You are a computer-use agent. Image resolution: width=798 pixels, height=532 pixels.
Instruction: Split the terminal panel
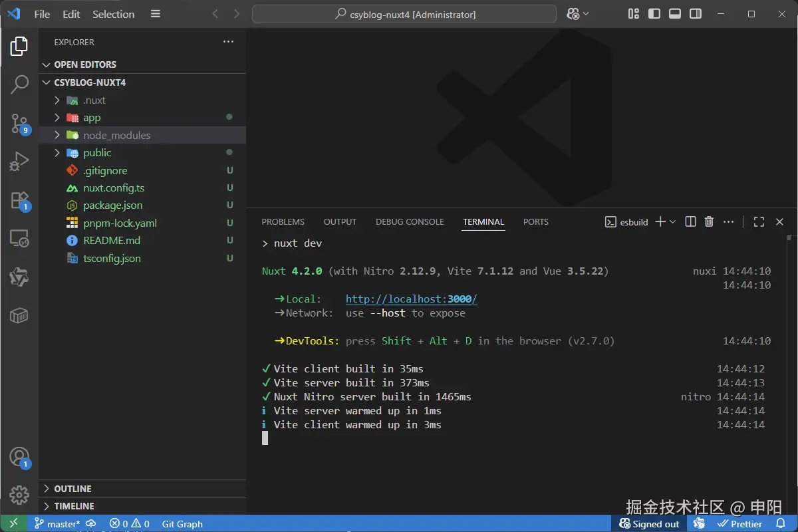click(690, 222)
